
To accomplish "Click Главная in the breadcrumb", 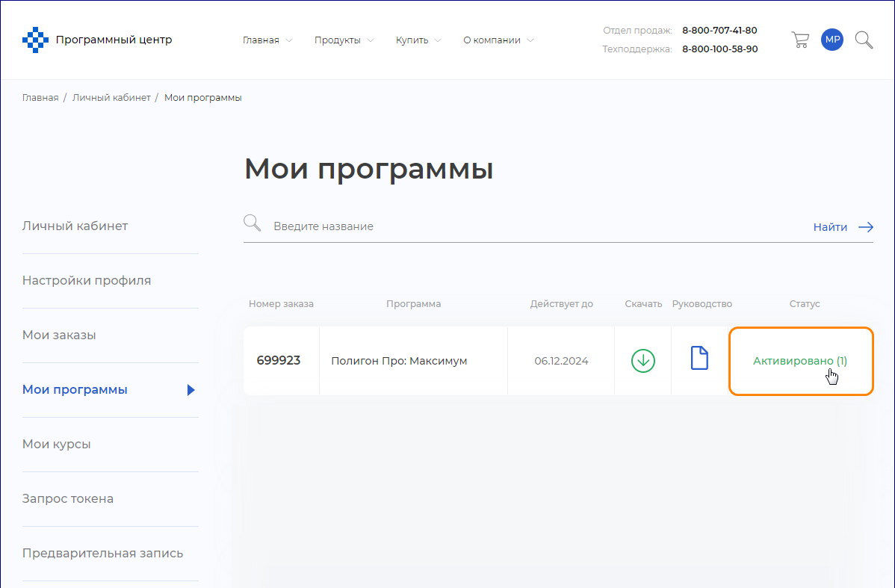I will tap(40, 98).
